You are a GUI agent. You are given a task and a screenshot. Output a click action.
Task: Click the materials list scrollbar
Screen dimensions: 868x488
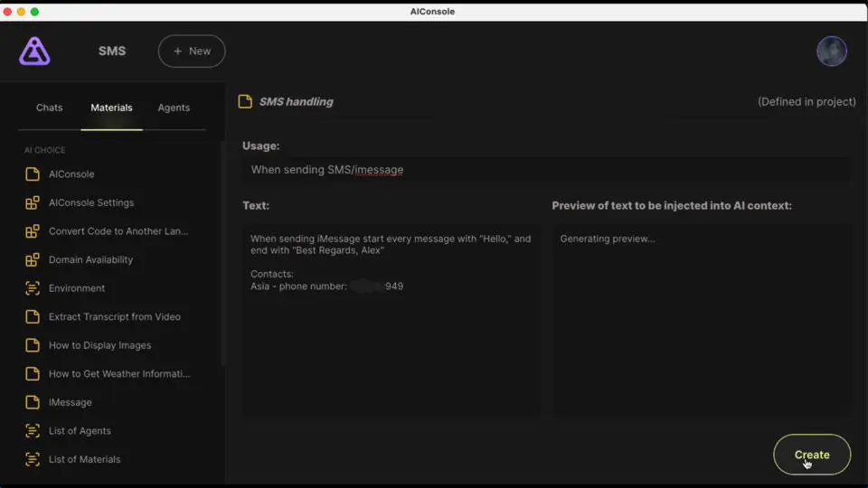click(223, 253)
